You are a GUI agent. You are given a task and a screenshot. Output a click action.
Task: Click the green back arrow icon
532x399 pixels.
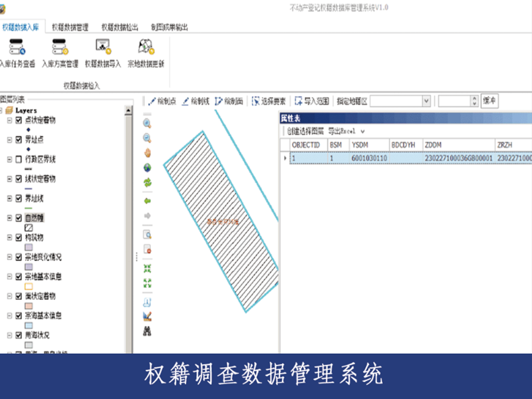pos(147,200)
